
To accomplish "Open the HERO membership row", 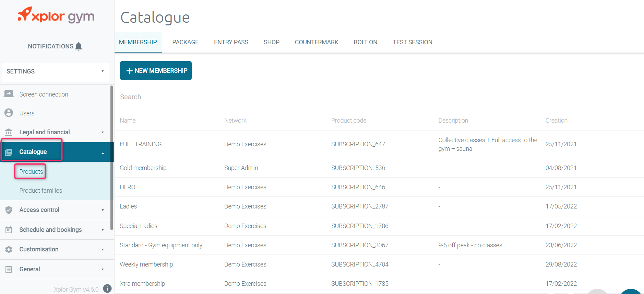I will click(379, 187).
